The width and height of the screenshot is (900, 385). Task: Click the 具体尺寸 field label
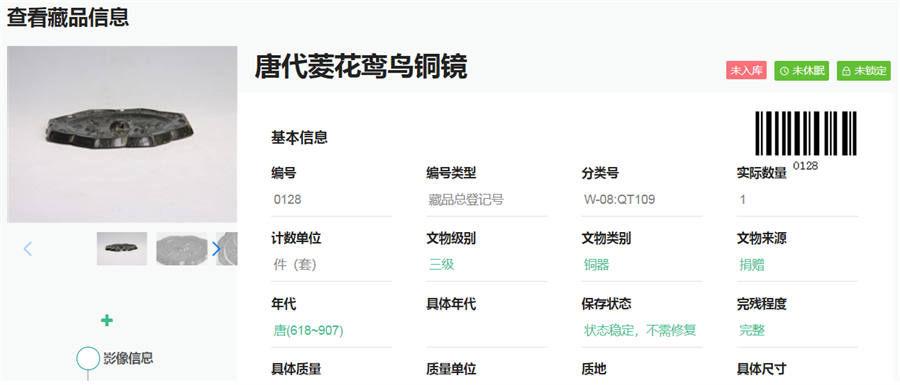point(762,369)
